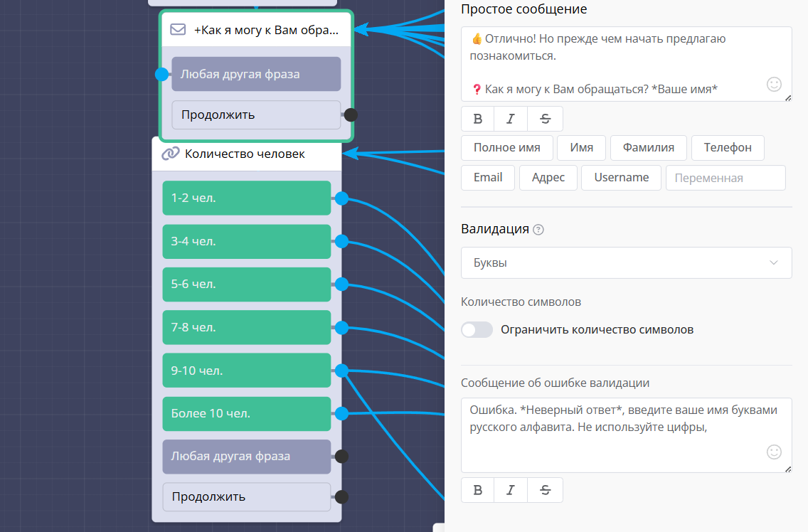Insert the Телефон variable
This screenshot has width=808, height=532.
tap(728, 148)
